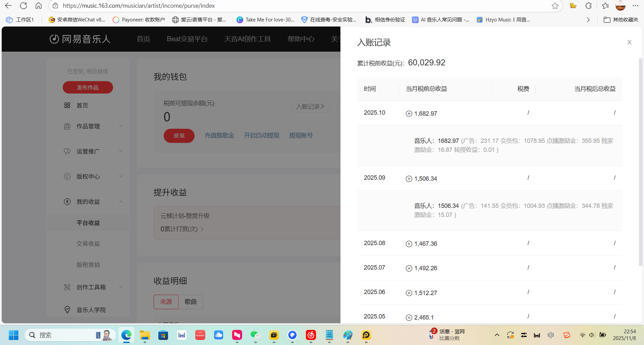Click the 我的收益 yen-symbol icon

point(67,202)
